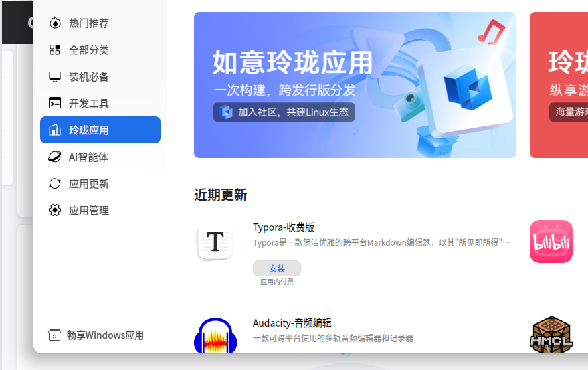Click the Typora description text
This screenshot has height=370, width=588.
point(381,242)
